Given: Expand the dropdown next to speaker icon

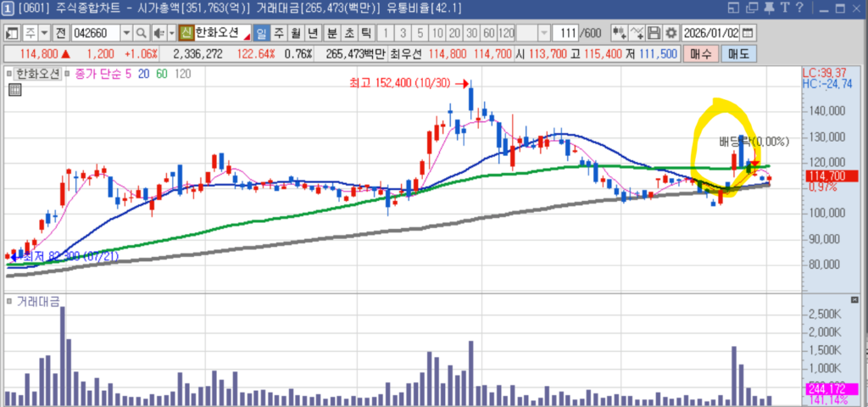Looking at the screenshot, I should click(170, 33).
